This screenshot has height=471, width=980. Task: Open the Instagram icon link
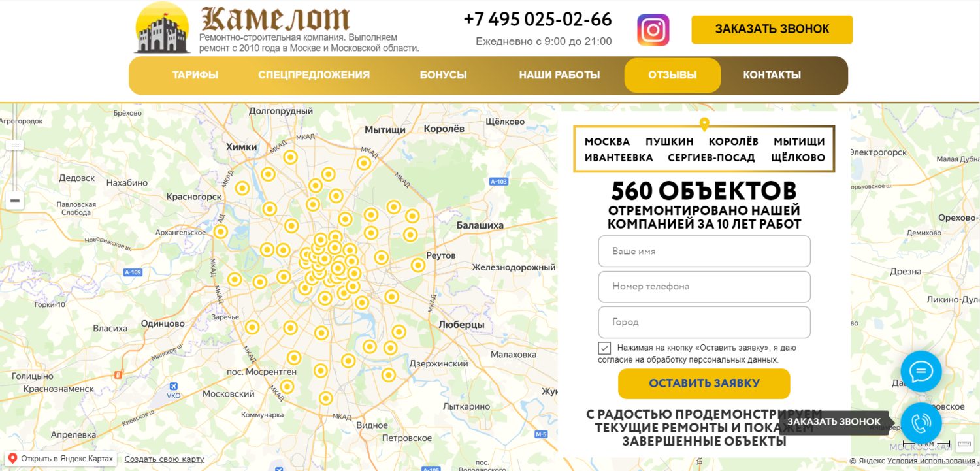pyautogui.click(x=653, y=30)
